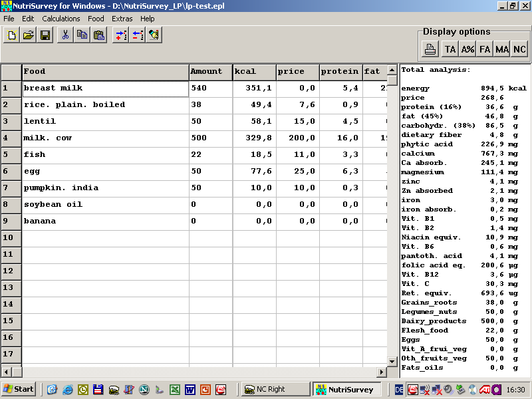532x399 pixels.
Task: Click the Open file folder icon
Action: [x=29, y=35]
